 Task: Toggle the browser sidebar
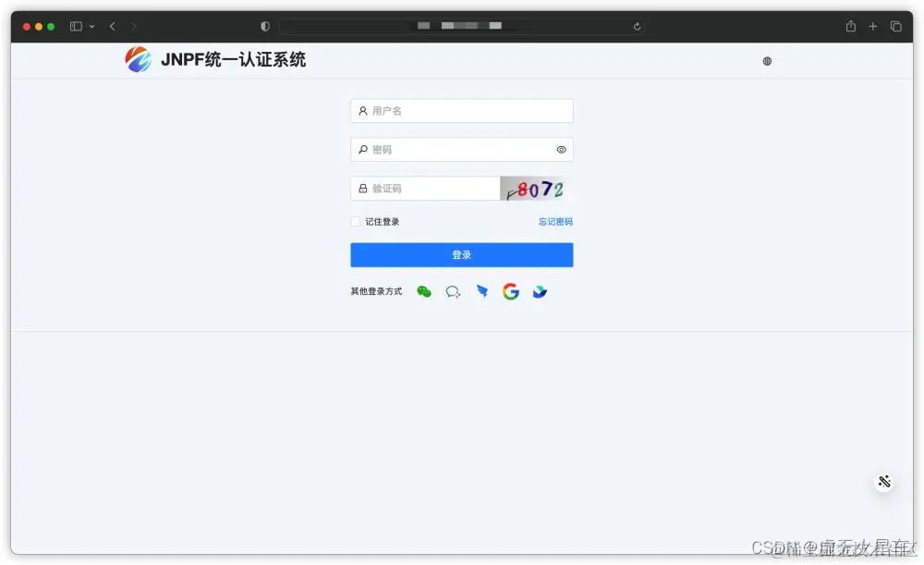pos(76,27)
